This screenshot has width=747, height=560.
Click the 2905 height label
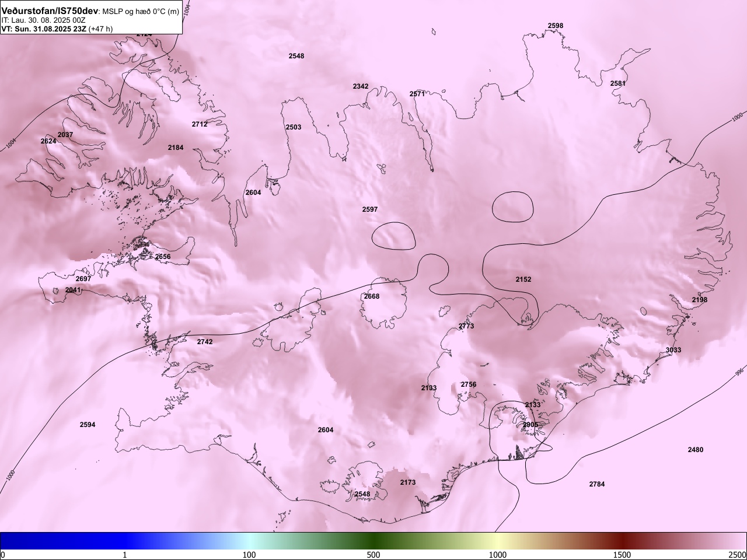tap(530, 425)
